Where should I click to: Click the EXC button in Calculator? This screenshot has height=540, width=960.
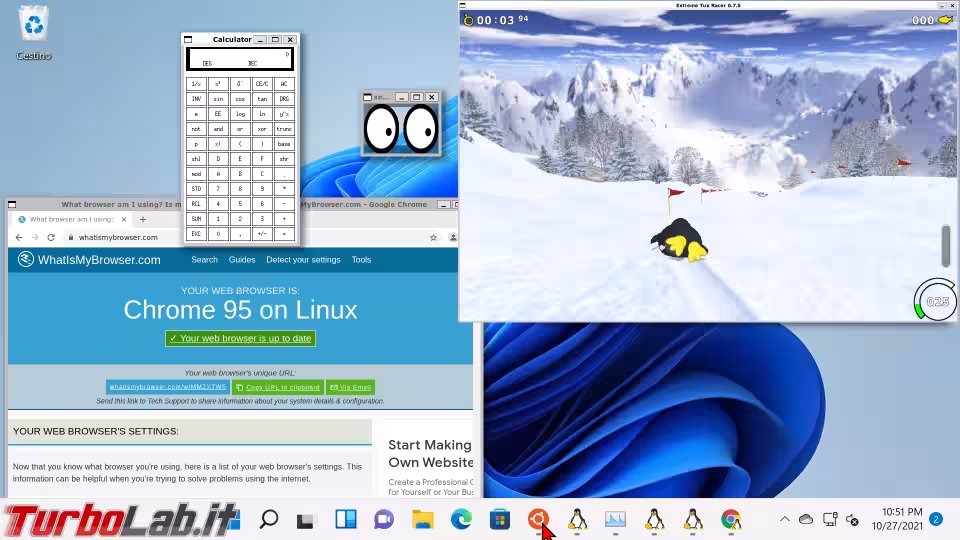[196, 234]
